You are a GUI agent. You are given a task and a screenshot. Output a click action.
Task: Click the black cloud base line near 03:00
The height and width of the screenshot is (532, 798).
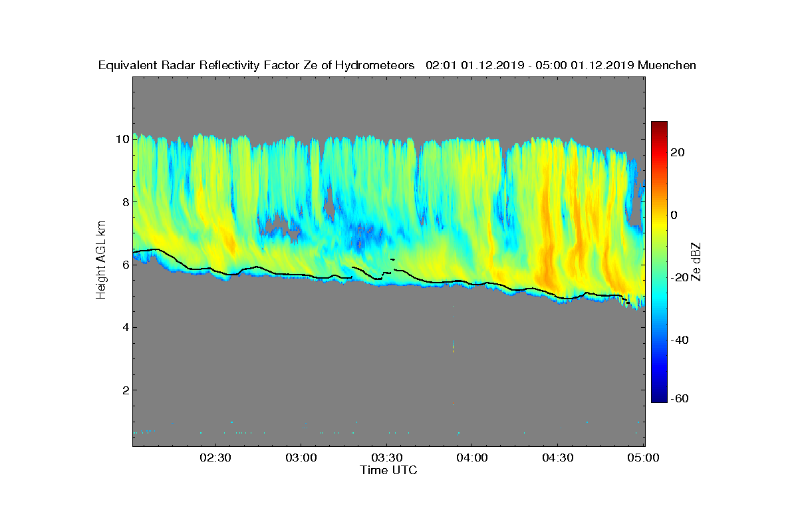click(301, 274)
